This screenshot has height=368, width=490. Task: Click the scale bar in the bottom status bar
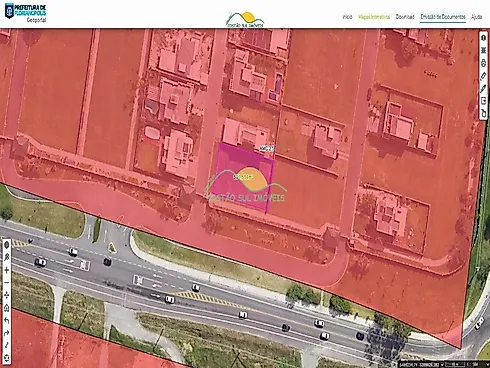455,364
